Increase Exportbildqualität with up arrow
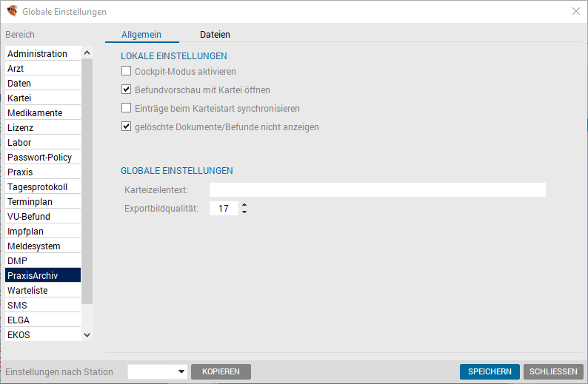The height and width of the screenshot is (384, 588). click(244, 205)
